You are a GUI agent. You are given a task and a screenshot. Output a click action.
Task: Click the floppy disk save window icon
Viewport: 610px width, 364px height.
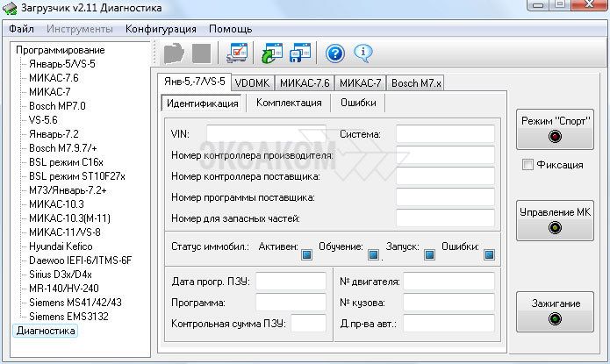click(301, 53)
